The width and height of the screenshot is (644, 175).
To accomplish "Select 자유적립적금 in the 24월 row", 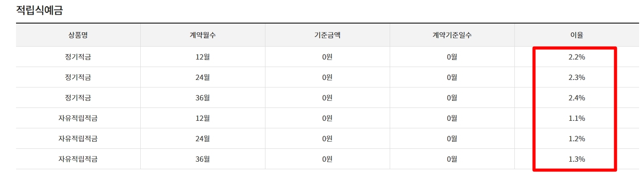I will click(x=78, y=139).
